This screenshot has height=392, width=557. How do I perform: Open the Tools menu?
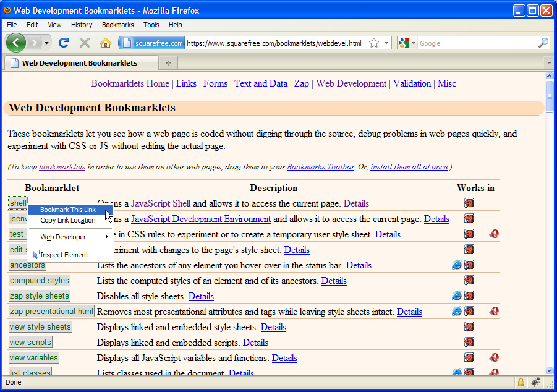tap(151, 25)
